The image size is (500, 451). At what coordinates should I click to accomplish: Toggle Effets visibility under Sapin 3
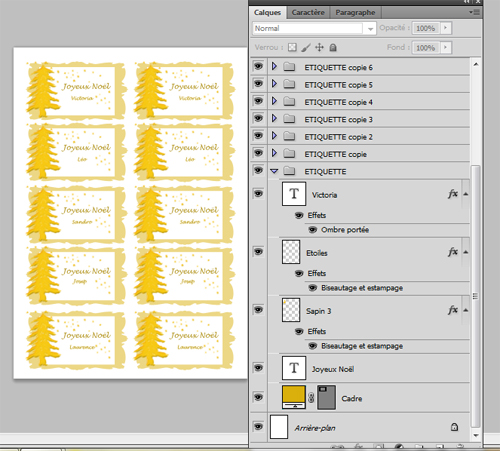(299, 331)
